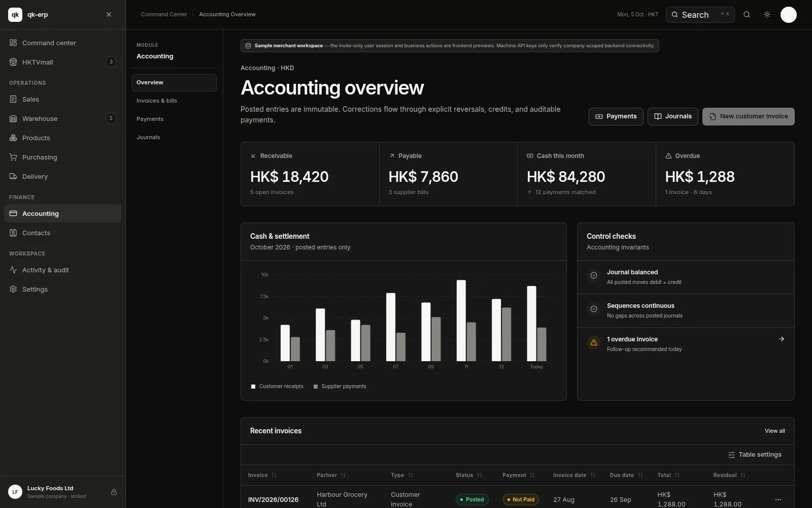Viewport: 812px width, 508px height.
Task: Open row actions for INV/2026/00126
Action: pos(778,499)
